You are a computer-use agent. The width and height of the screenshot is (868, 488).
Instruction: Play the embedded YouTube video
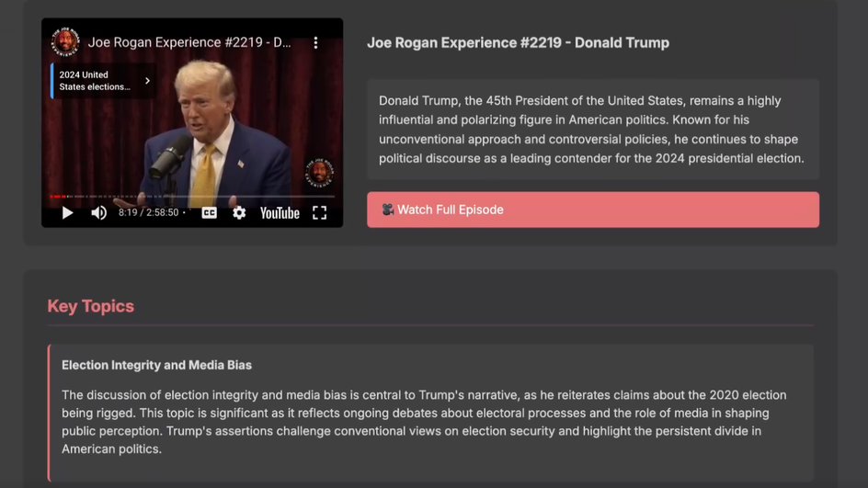click(67, 213)
